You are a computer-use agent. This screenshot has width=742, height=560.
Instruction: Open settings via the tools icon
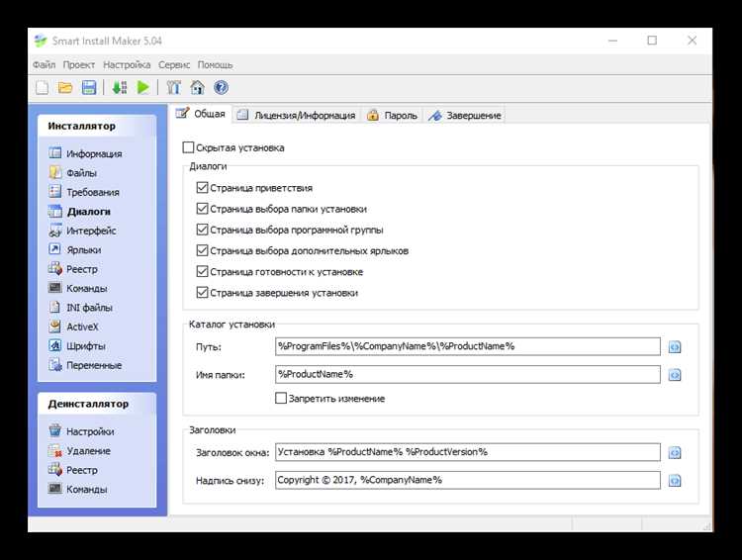coord(173,87)
